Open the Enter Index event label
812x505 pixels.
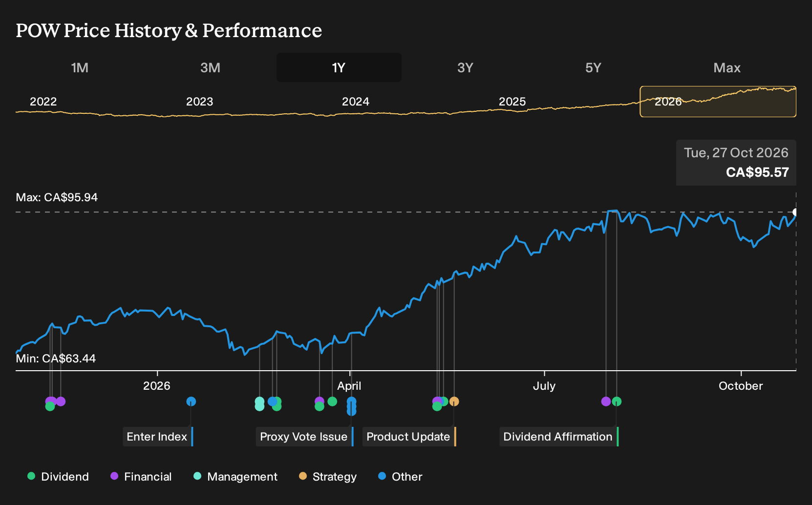pos(158,437)
